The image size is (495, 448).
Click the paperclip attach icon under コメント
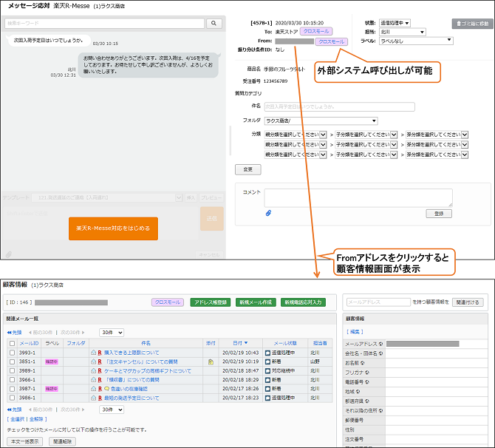[268, 213]
